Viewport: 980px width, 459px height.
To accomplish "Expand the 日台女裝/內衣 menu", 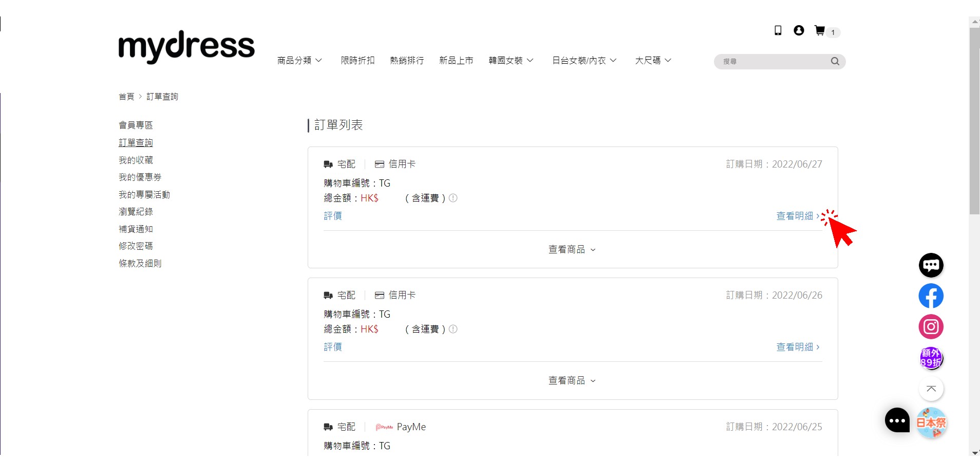I will (x=585, y=61).
